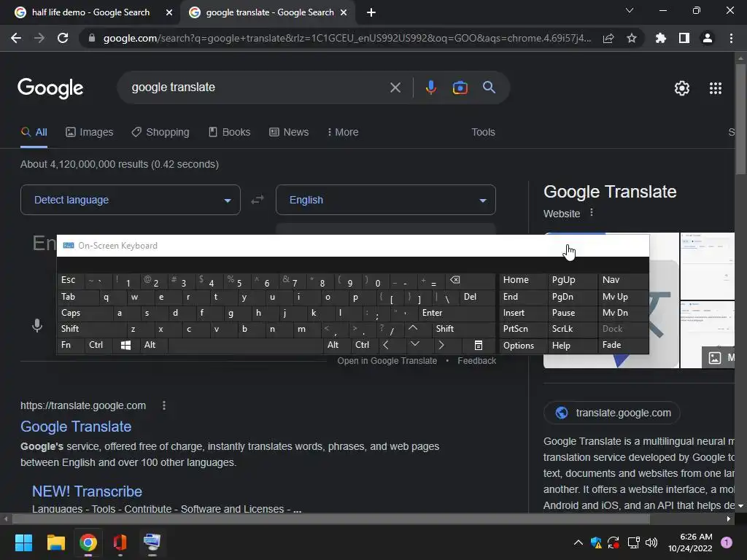Open Windows Start menu

(x=23, y=542)
